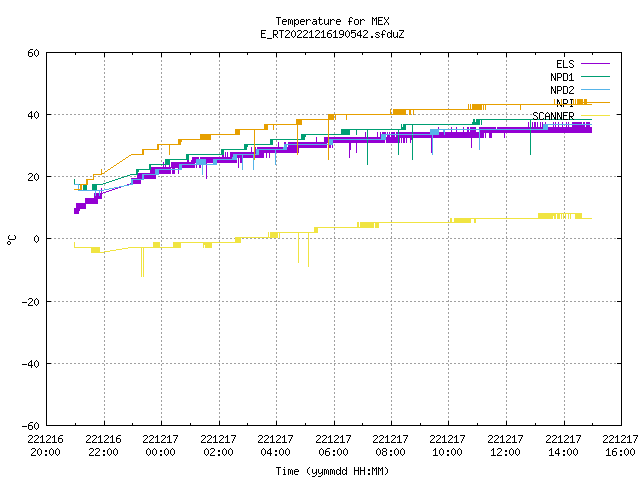Click the y-axis label -40
Screen dimensions: 640x480
point(31,364)
